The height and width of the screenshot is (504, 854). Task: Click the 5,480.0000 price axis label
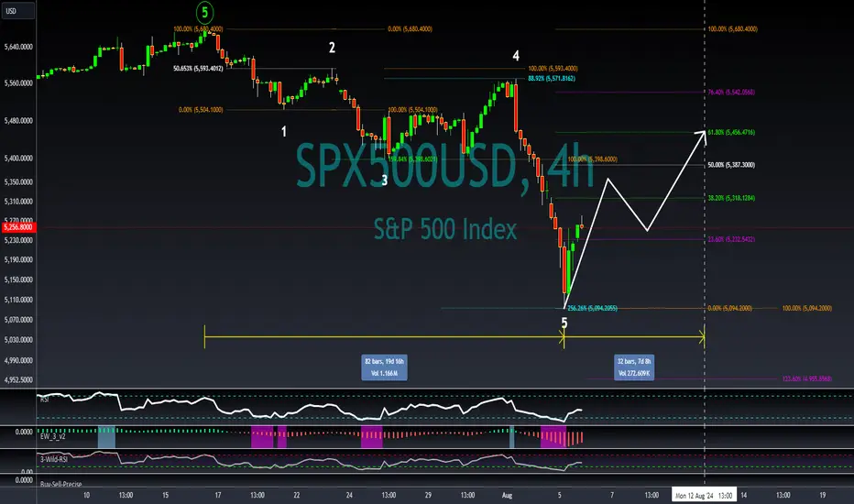pos(18,120)
